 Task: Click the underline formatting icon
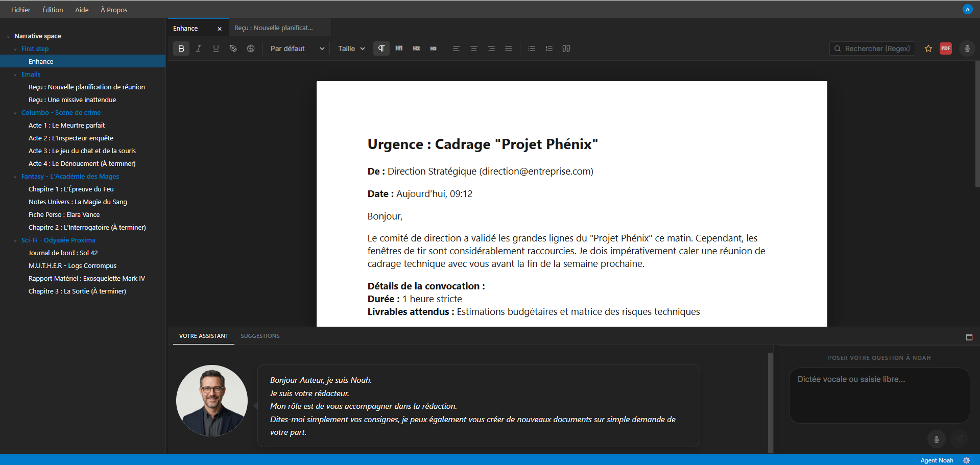[216, 48]
